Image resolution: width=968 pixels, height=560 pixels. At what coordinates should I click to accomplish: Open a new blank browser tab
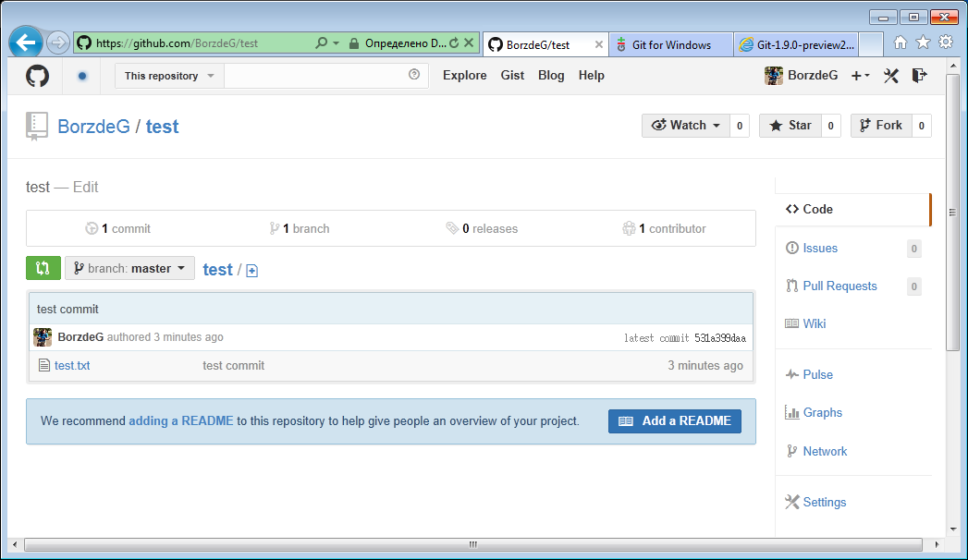(870, 44)
